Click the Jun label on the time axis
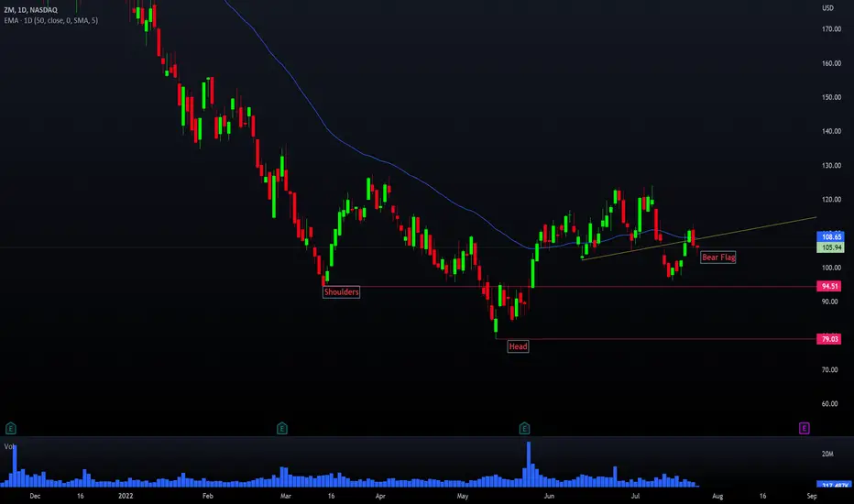This screenshot has width=854, height=504. pos(549,496)
